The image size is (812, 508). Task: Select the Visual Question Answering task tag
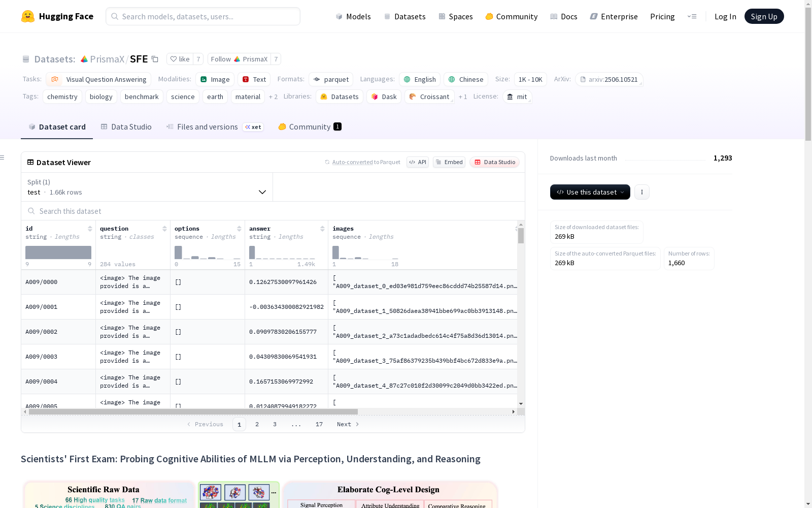point(98,79)
